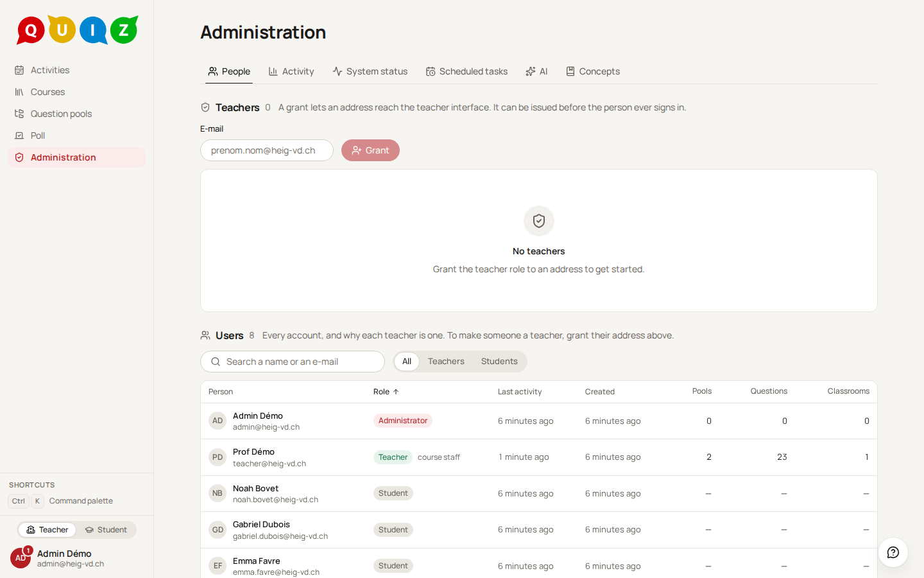Screen dimensions: 924x578
Task: Filter users list by Teachers
Action: 446,362
